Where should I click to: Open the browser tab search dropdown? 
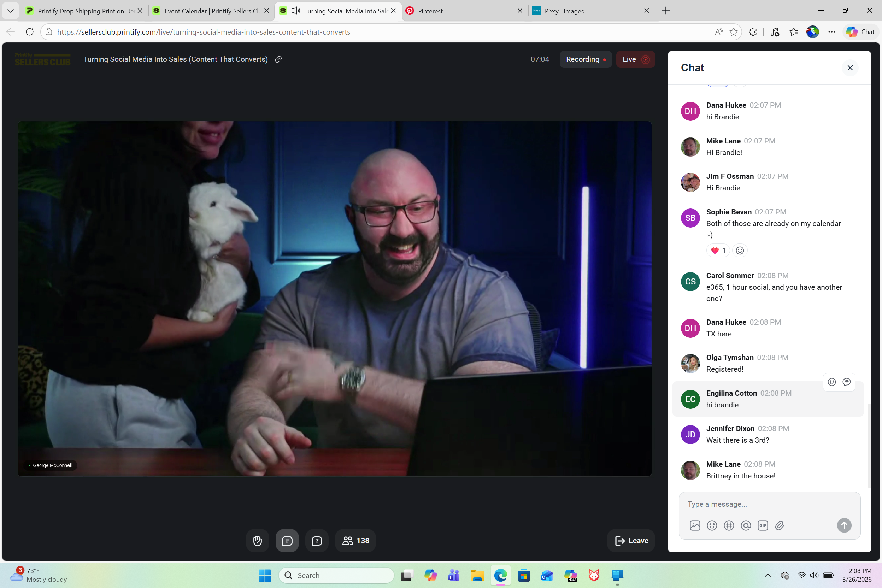tap(11, 11)
